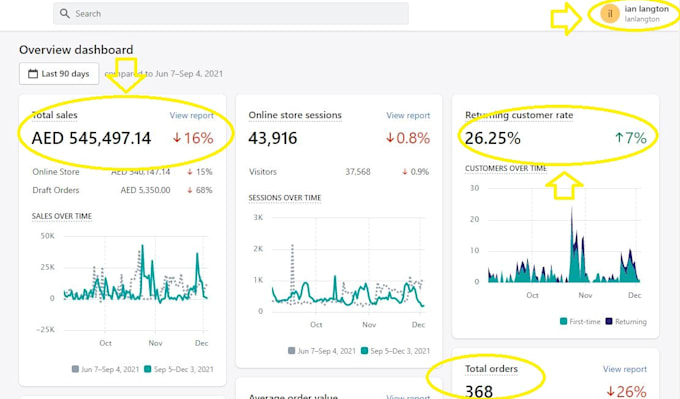Click the SESSIONS OVER TIME heading
Viewport: 680px width, 399px height.
pyautogui.click(x=284, y=198)
